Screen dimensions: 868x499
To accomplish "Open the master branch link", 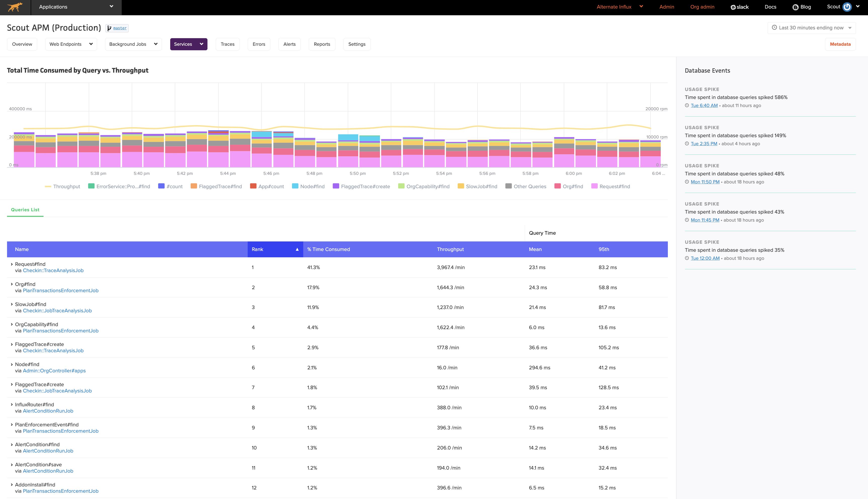I will (x=120, y=28).
